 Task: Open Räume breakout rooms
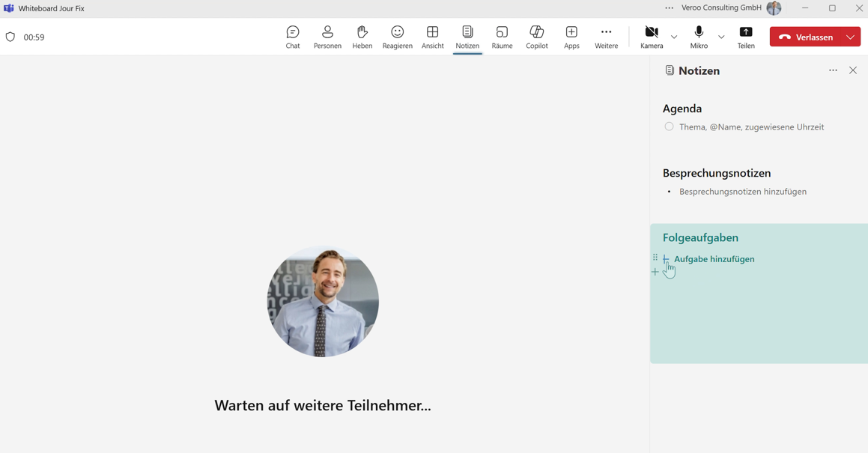[x=502, y=37]
